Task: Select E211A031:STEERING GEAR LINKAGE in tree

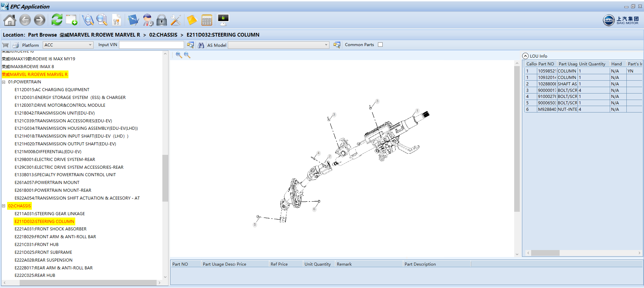Action: click(49, 214)
